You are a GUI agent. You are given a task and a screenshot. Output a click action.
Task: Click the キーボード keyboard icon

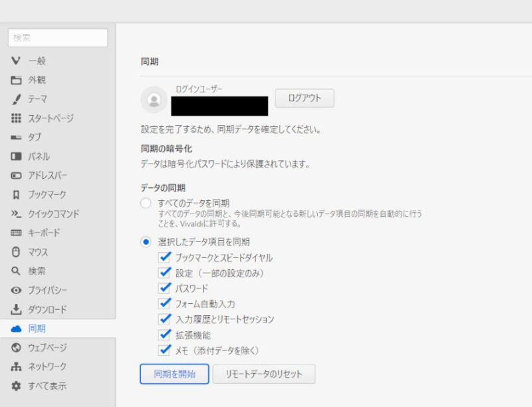(x=16, y=233)
